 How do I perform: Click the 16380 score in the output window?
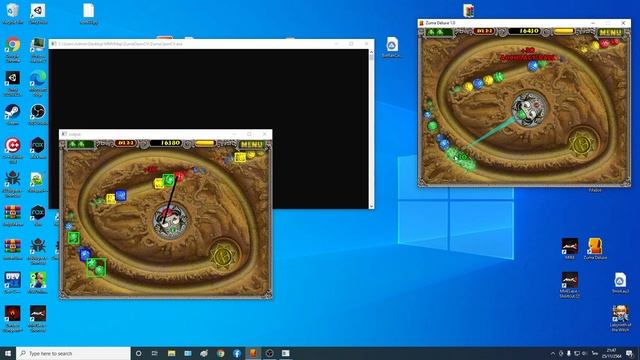pos(170,143)
